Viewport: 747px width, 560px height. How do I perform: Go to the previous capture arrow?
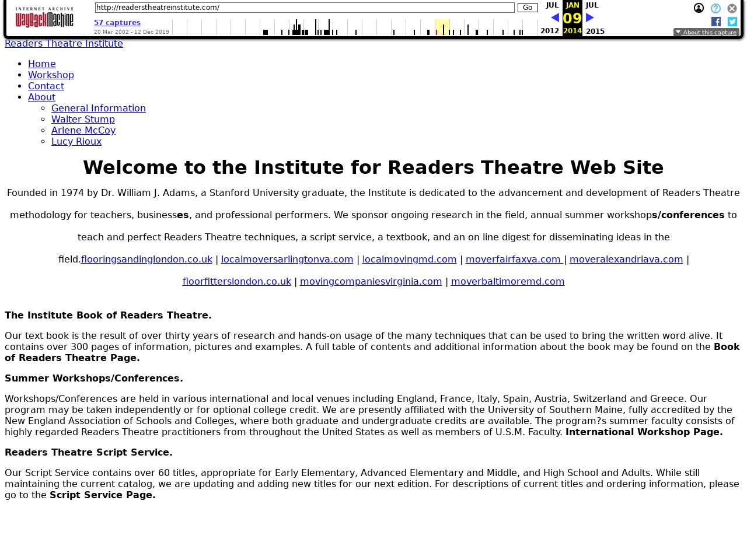pos(554,18)
